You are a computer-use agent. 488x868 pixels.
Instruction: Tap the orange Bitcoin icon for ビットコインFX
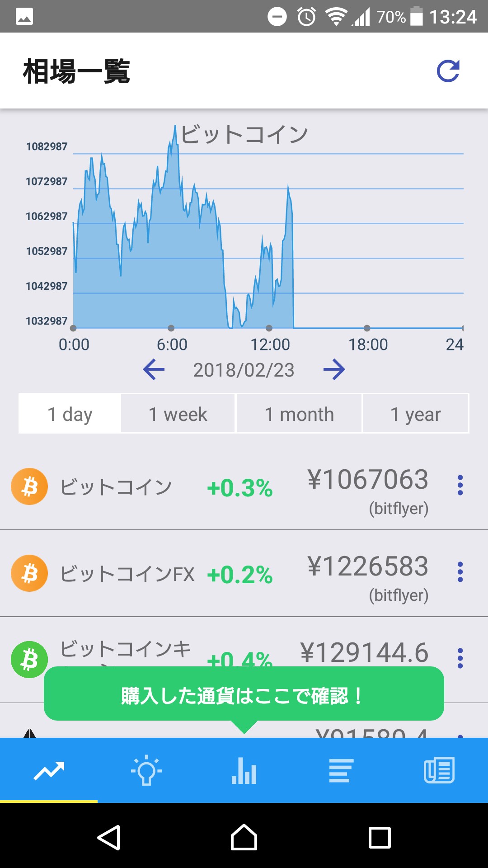click(29, 573)
